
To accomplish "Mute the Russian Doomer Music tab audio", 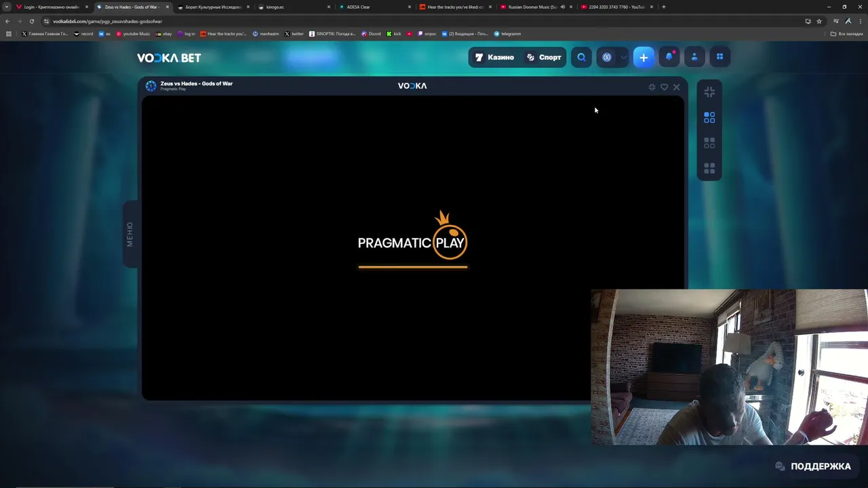I will tap(562, 7).
